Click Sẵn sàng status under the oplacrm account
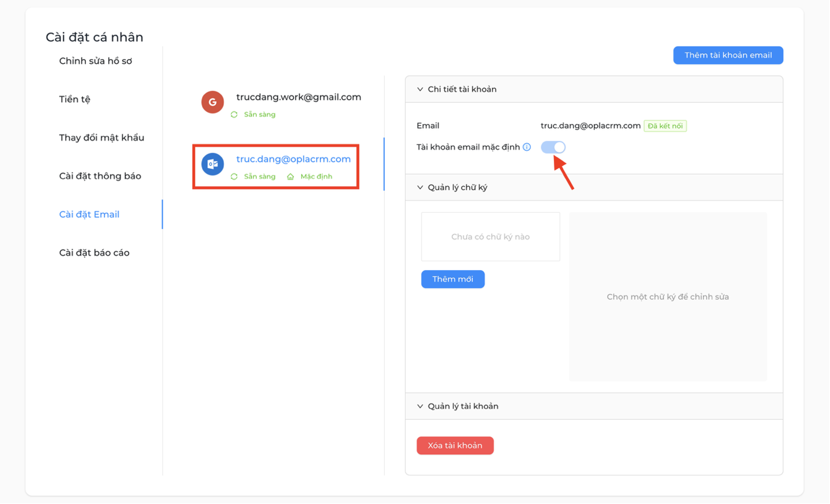 259,177
